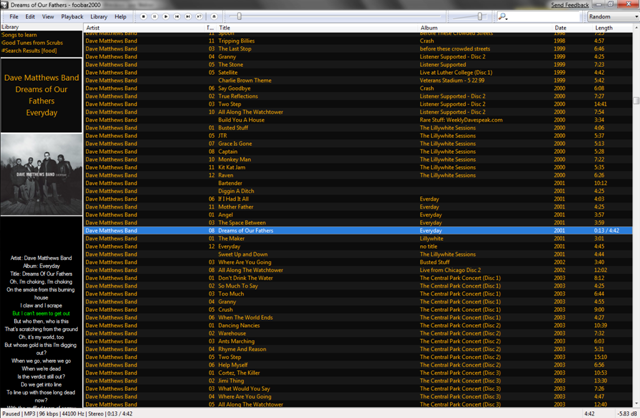Select 'Dancing Nancies' track
The image size is (640, 418).
pos(239,325)
